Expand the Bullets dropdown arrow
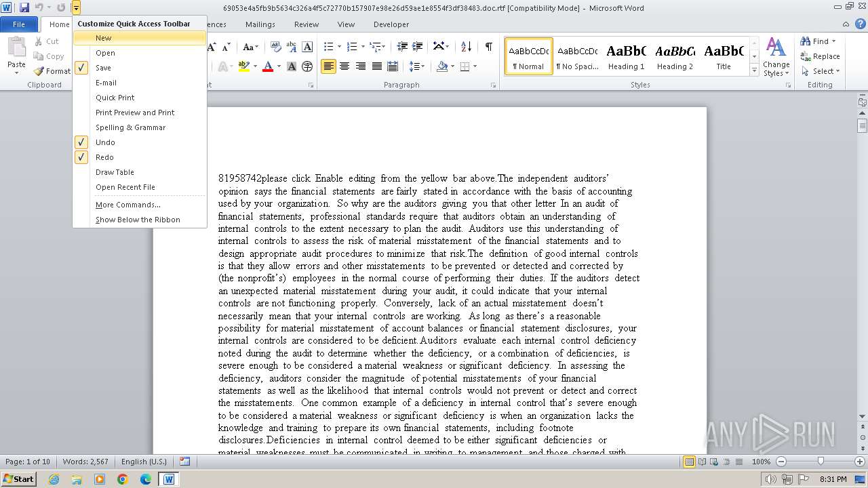This screenshot has width=868, height=488. (340, 47)
